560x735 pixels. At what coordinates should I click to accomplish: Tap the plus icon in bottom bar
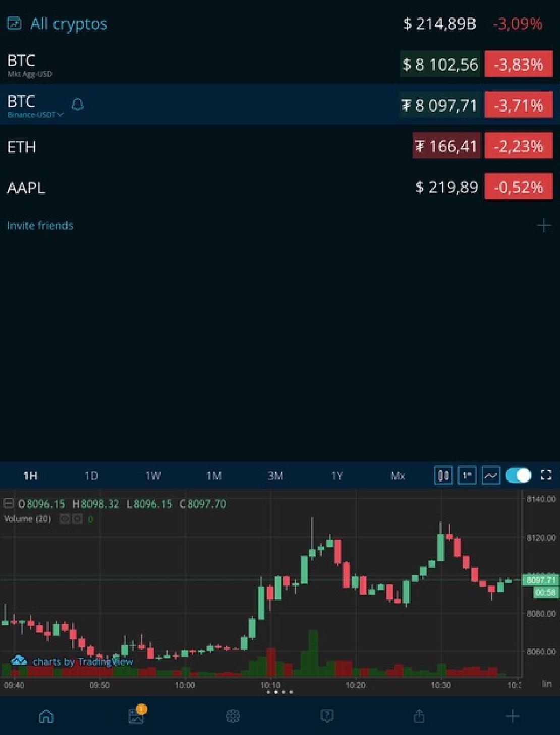click(x=513, y=716)
